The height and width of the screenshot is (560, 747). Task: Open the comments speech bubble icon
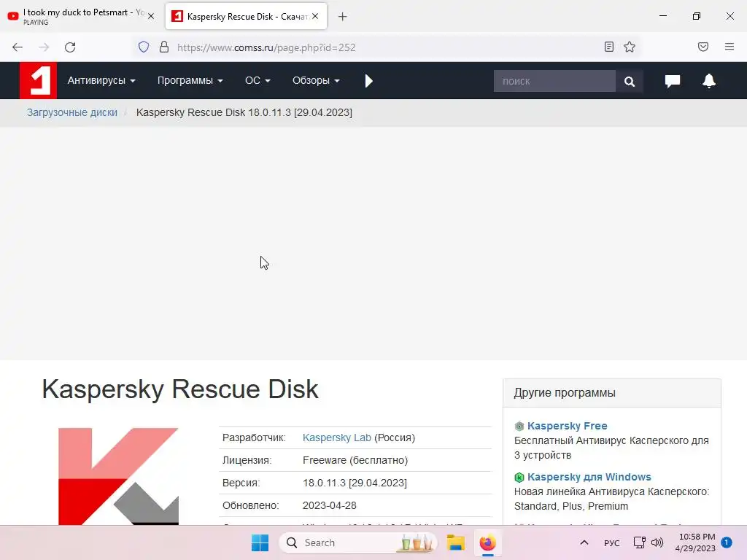[x=672, y=81]
